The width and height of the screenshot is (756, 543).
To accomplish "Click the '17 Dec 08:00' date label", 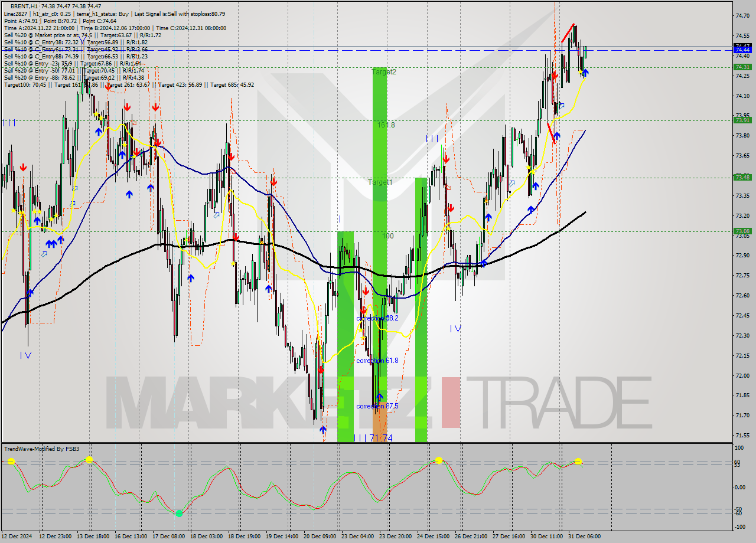I will pyautogui.click(x=168, y=537).
